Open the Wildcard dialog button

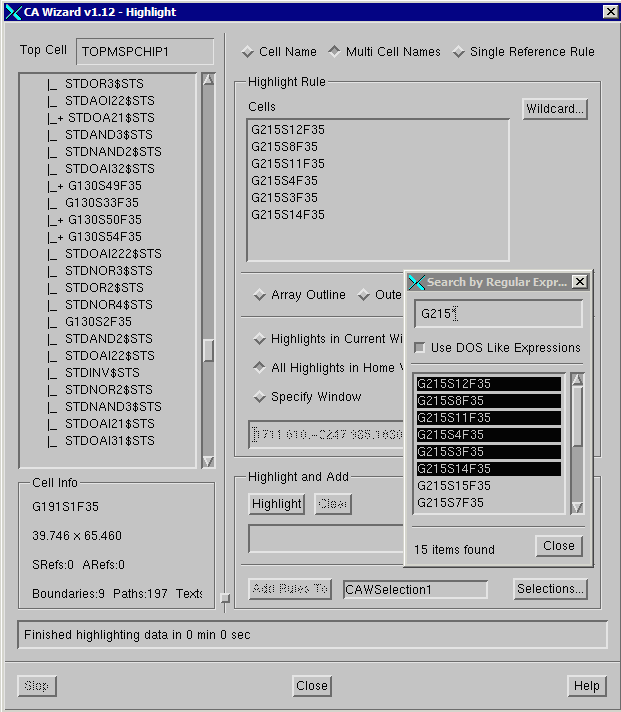[555, 109]
